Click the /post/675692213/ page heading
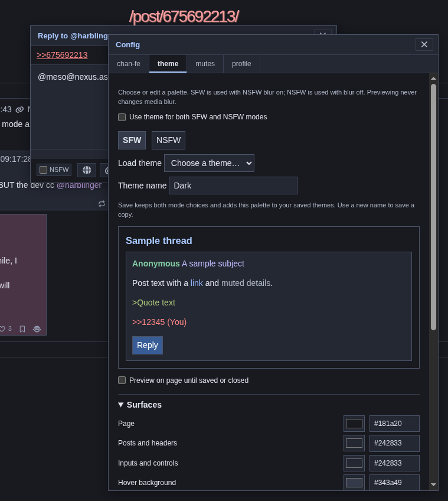 pyautogui.click(x=184, y=17)
